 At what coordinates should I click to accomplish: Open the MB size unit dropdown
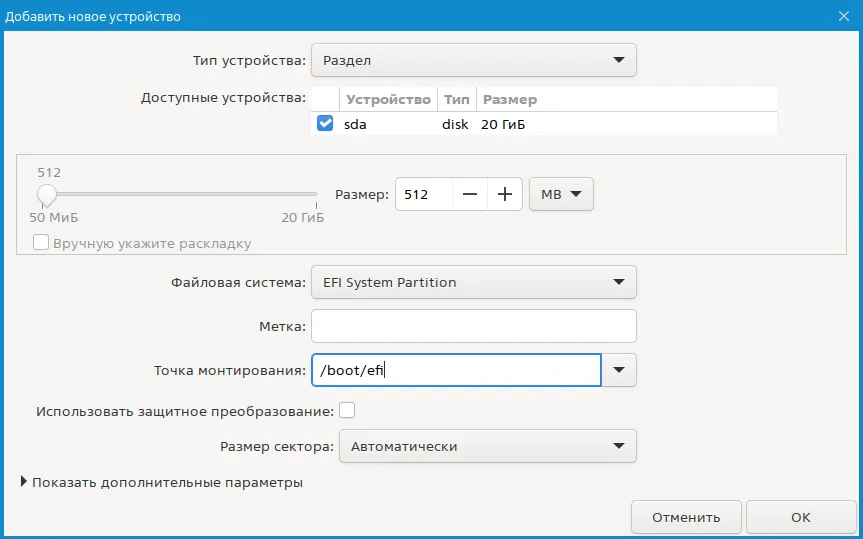click(x=561, y=194)
